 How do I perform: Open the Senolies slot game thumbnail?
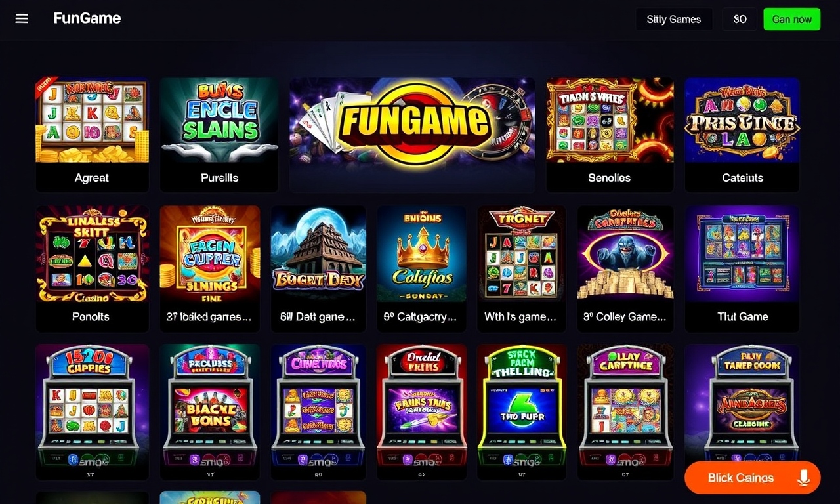click(610, 135)
